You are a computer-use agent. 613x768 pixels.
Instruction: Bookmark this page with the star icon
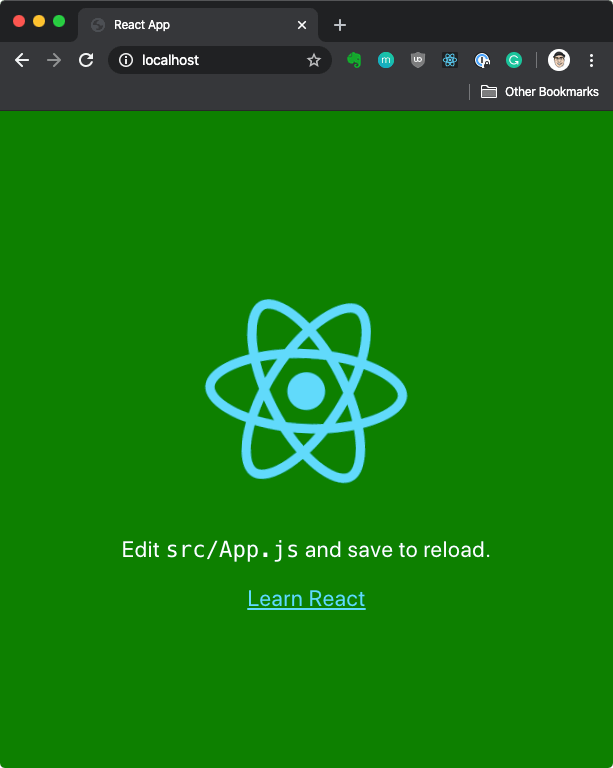(x=314, y=60)
